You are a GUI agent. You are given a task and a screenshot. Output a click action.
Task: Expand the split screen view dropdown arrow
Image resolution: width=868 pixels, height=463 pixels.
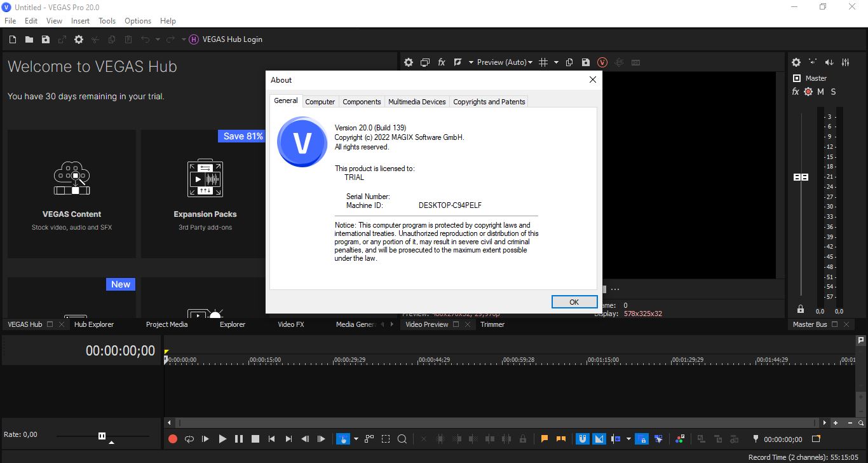(471, 62)
